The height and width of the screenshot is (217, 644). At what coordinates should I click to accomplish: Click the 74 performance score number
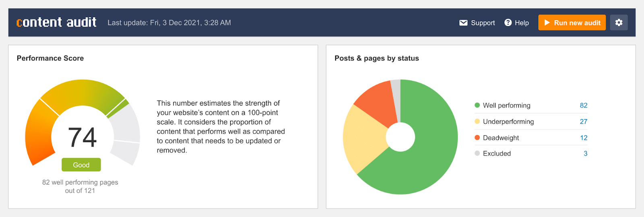[83, 137]
